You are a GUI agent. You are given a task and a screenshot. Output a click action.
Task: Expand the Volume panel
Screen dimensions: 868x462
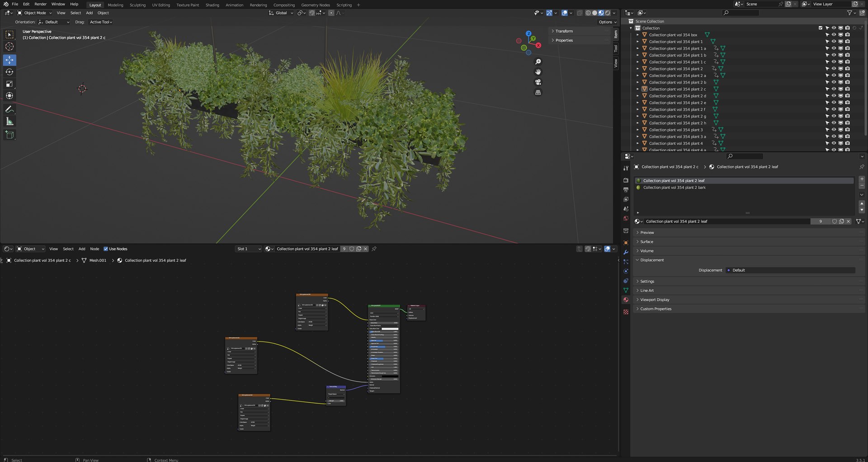tap(748, 251)
